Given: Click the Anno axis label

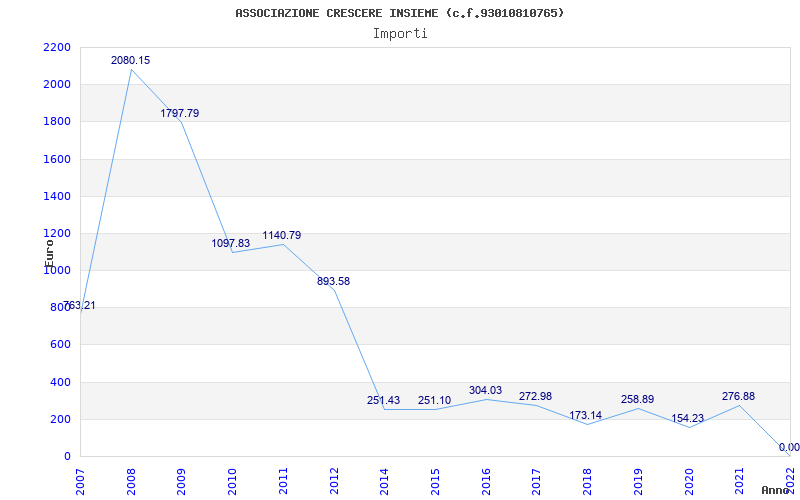Looking at the screenshot, I should pyautogui.click(x=775, y=490).
